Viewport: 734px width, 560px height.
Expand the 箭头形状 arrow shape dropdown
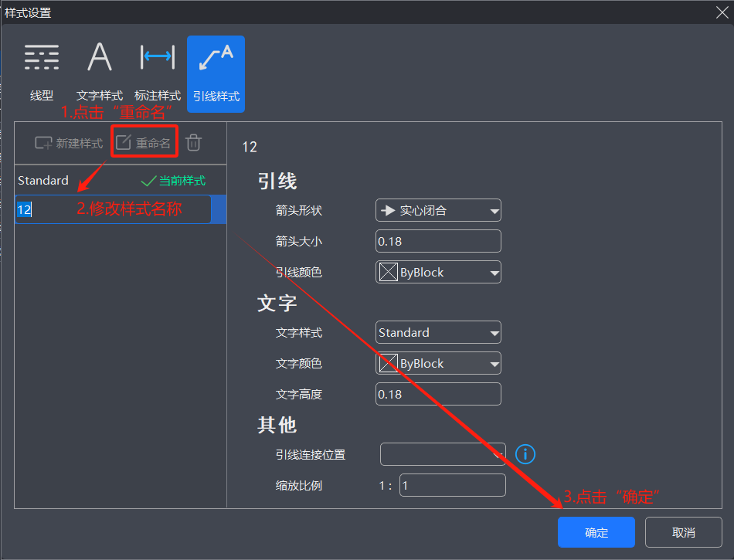[438, 210]
